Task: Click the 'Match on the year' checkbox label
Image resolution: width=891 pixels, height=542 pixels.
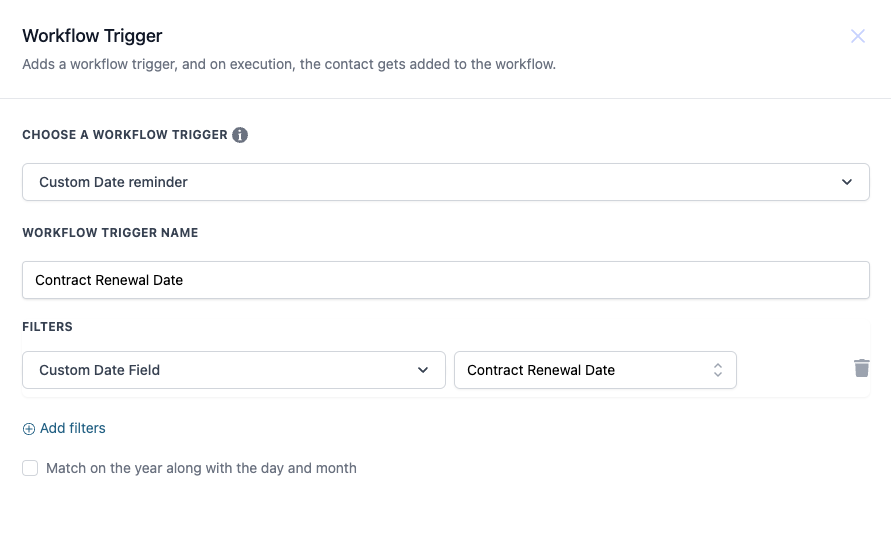Action: 201,468
